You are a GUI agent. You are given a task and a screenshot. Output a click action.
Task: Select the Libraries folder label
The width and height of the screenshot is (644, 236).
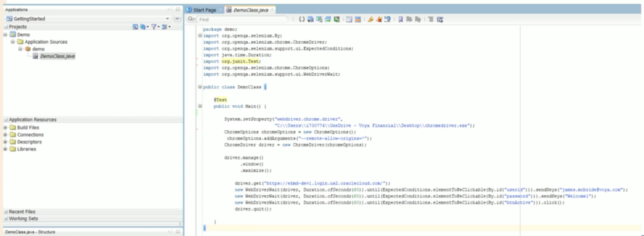pos(26,149)
